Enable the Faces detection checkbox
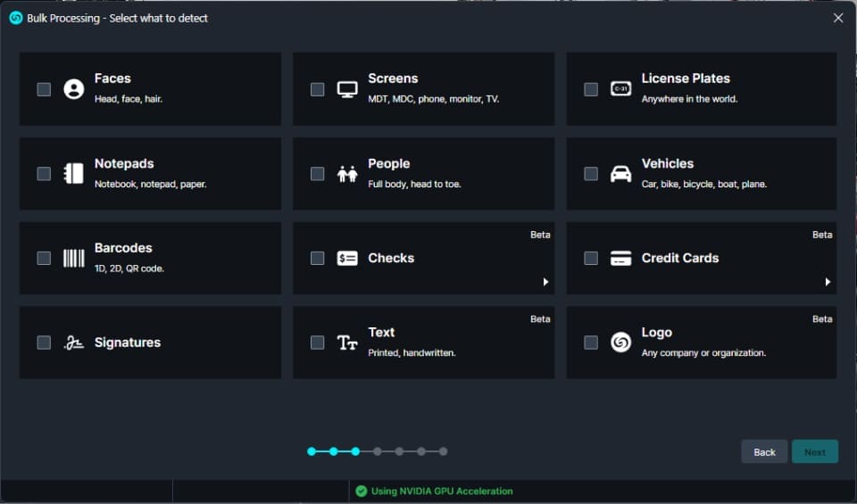This screenshot has height=504, width=857. coord(44,89)
